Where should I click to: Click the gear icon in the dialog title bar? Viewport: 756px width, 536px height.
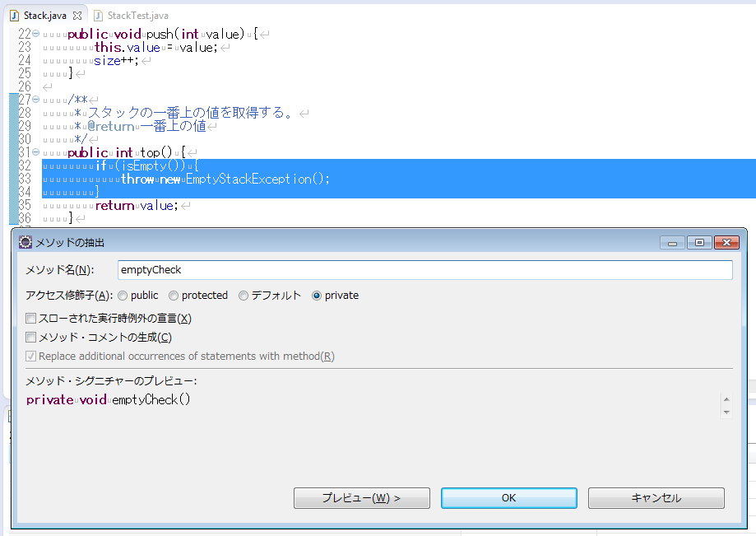point(25,242)
